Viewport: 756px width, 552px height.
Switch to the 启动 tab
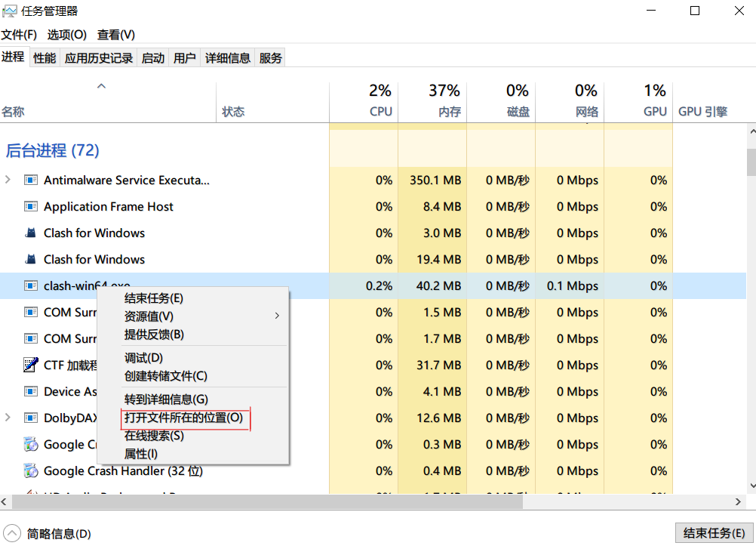click(153, 58)
